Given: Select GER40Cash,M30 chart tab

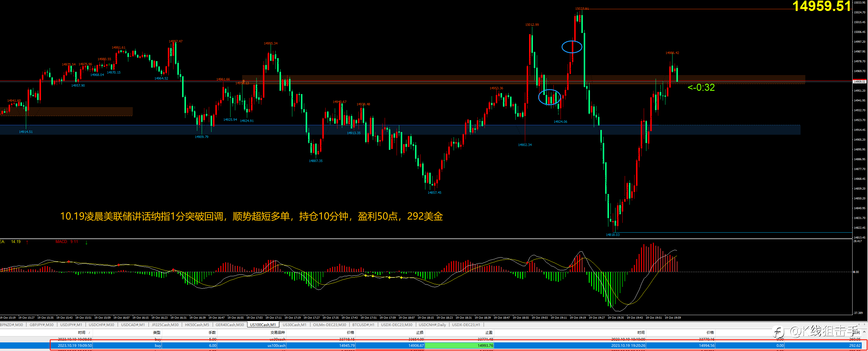Looking at the screenshot, I should pos(229,325).
